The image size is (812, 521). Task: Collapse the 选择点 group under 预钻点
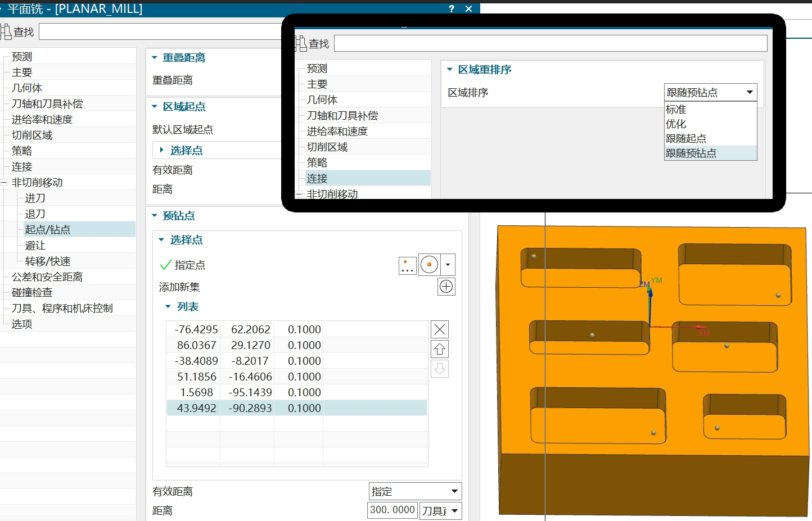coord(161,239)
